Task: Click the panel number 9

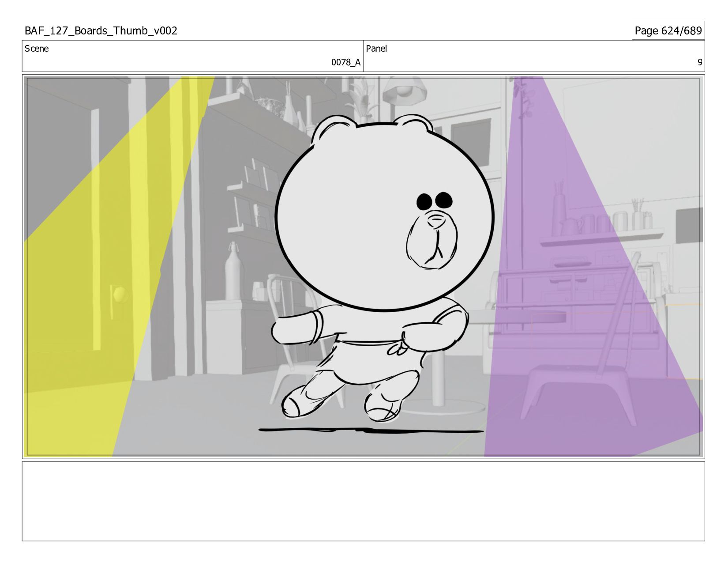Action: tap(699, 62)
